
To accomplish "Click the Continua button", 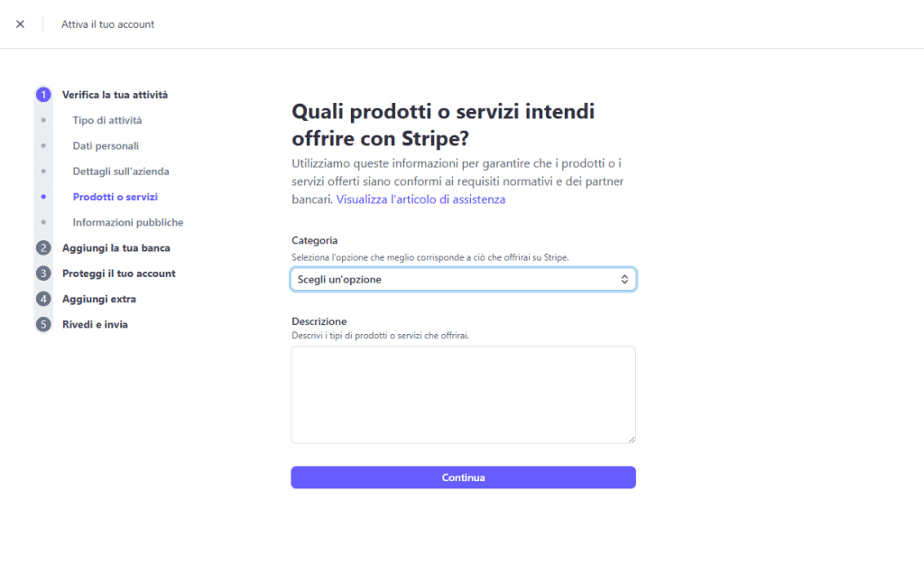I will [x=463, y=477].
